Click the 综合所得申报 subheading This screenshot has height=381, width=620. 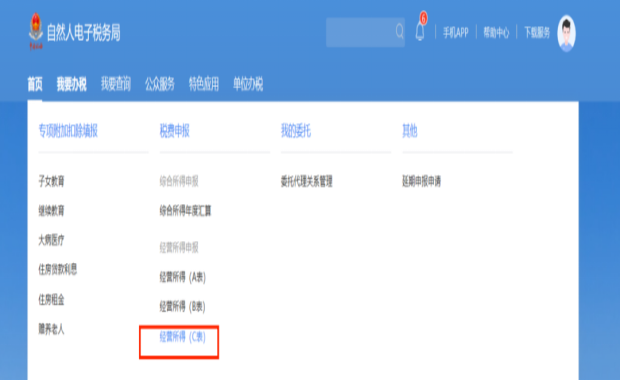coord(179,181)
